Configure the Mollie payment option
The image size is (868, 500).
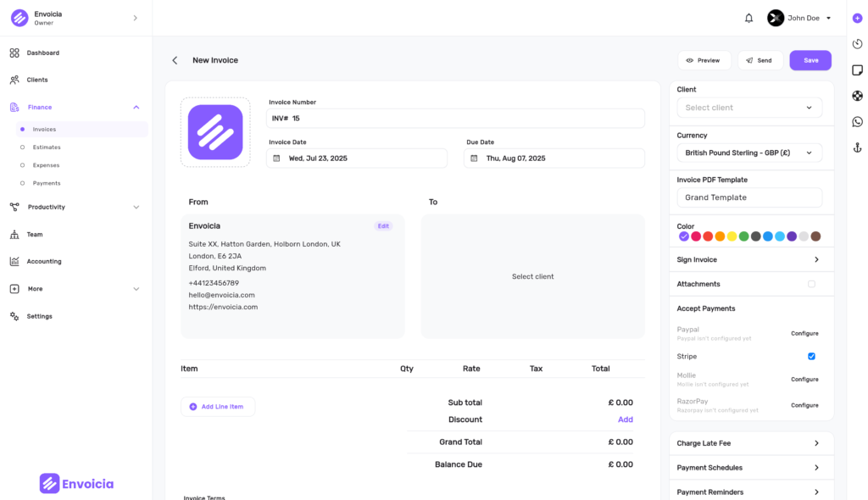[x=804, y=380]
